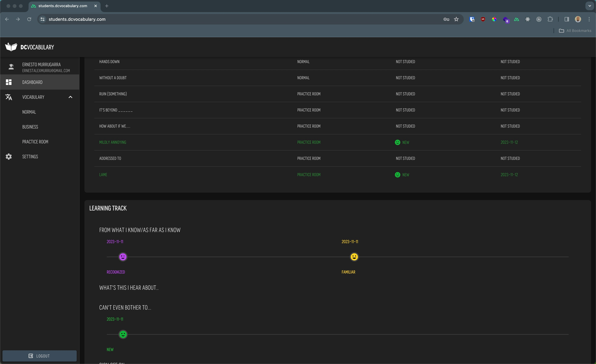Click the purple Recognized label
This screenshot has height=364, width=596.
pyautogui.click(x=116, y=272)
